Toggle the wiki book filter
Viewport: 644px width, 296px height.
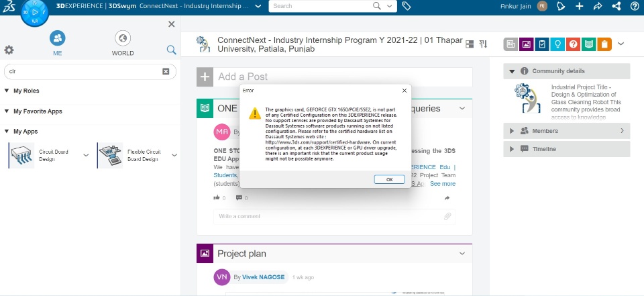[x=588, y=44]
